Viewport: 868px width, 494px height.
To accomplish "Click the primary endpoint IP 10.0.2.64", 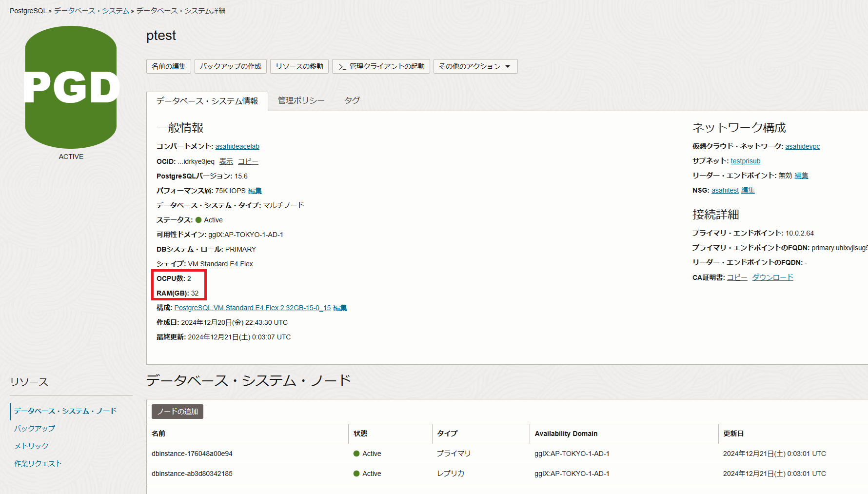I will click(800, 233).
